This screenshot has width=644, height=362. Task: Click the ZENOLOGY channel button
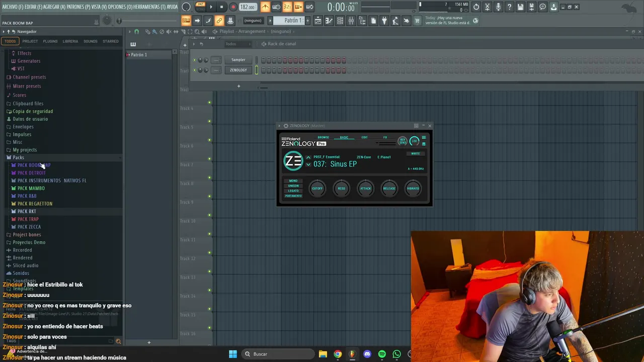coord(238,70)
